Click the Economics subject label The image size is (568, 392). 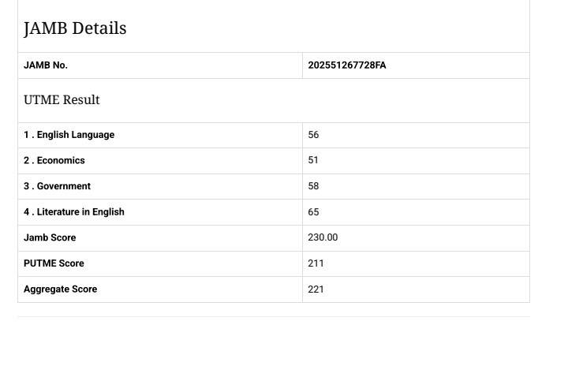coord(61,160)
